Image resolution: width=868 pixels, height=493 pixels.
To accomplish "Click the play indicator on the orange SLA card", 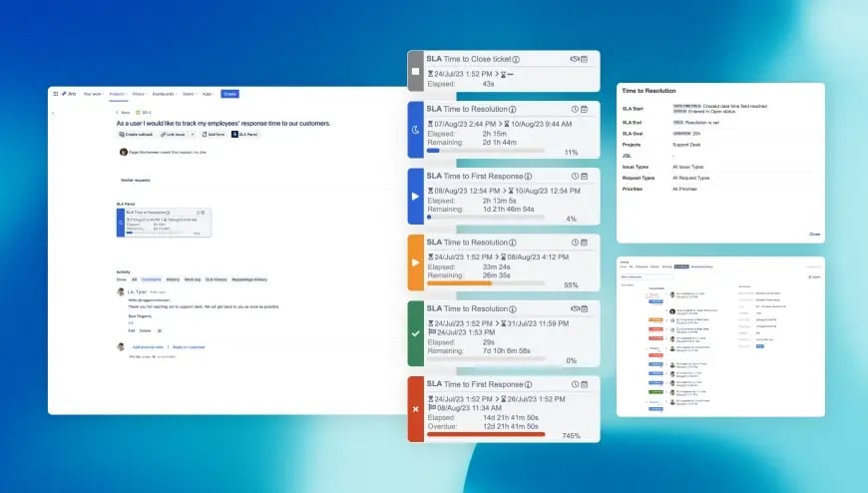I will (x=416, y=262).
